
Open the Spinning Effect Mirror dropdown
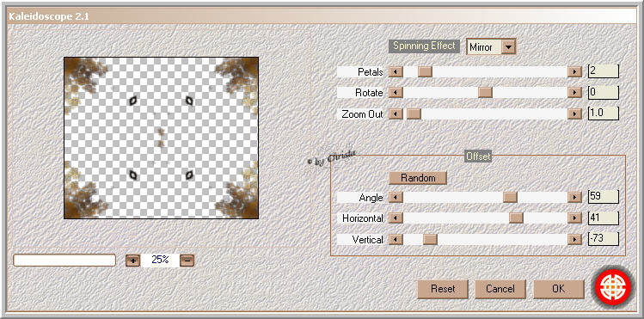tap(509, 46)
